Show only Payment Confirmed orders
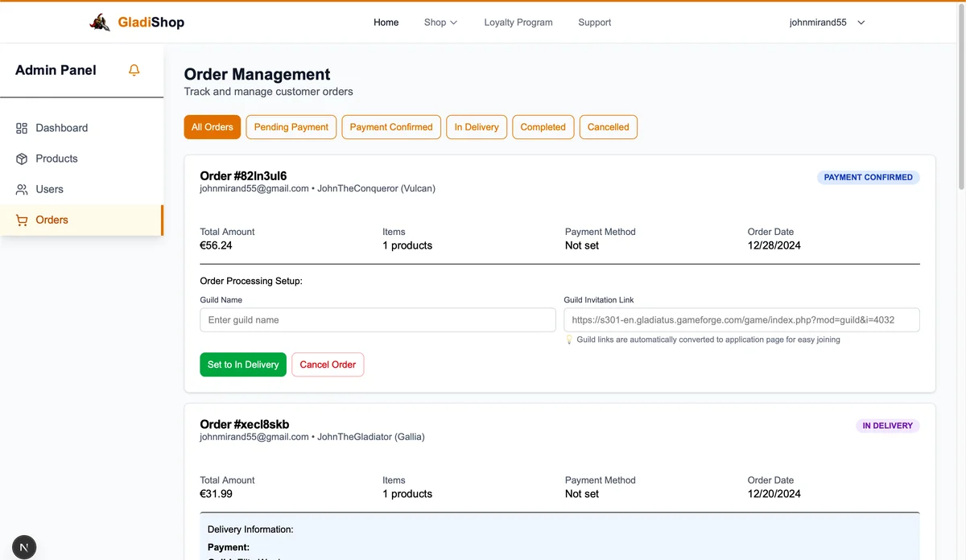 click(x=391, y=127)
